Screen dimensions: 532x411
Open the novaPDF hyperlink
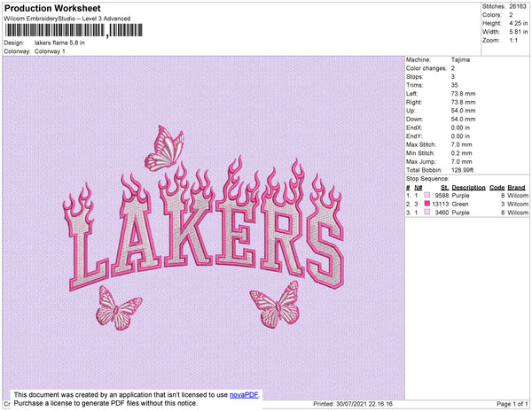tap(244, 395)
